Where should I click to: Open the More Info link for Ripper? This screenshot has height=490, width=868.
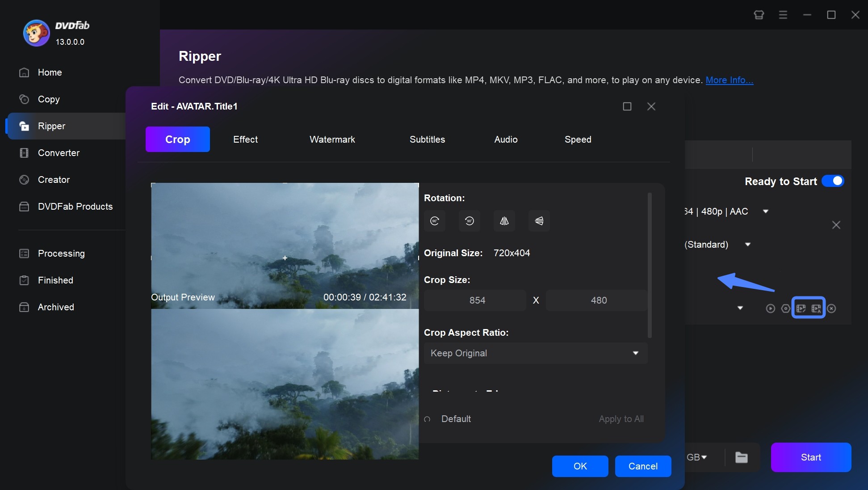(x=729, y=79)
